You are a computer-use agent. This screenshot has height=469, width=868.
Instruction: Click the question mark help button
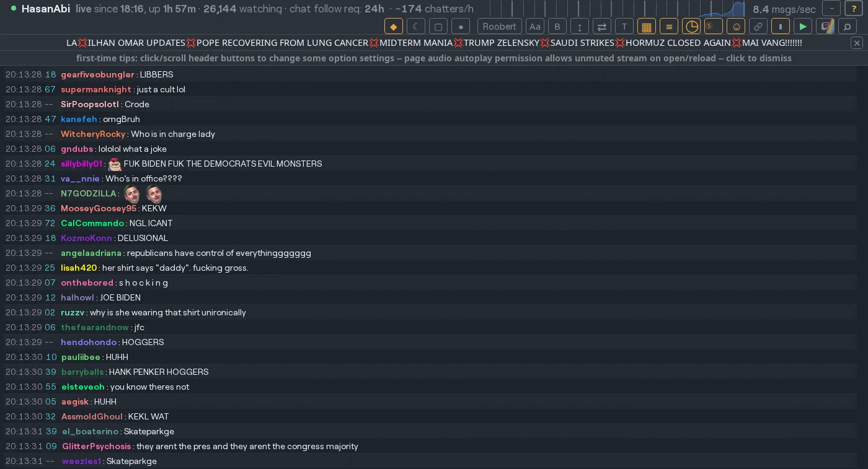point(854,9)
